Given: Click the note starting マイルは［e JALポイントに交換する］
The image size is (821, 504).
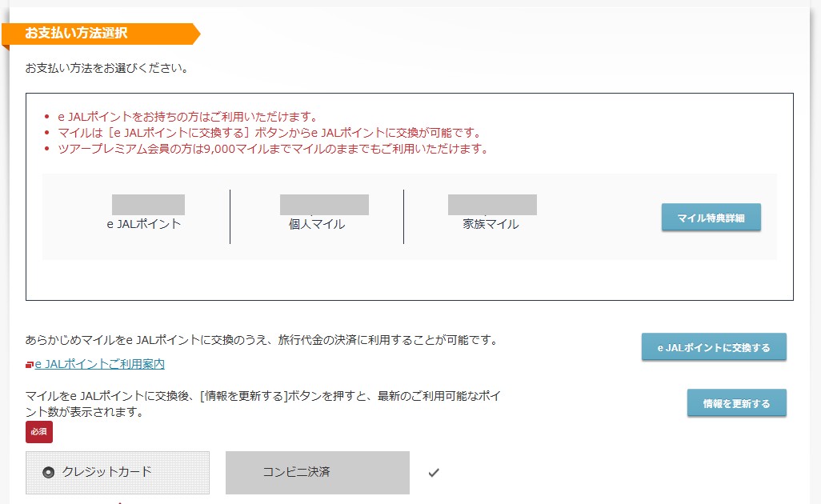Looking at the screenshot, I should click(x=270, y=133).
